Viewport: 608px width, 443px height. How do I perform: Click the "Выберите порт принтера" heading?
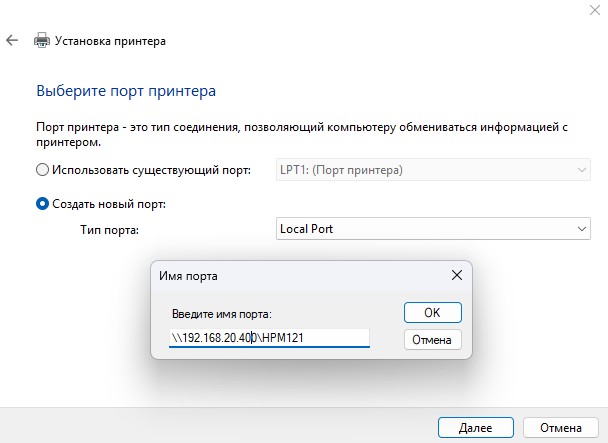pos(126,91)
